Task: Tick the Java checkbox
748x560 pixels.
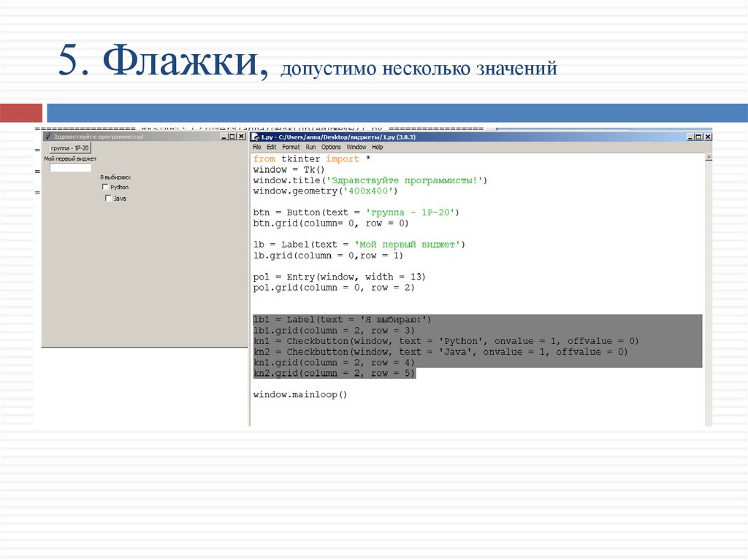Action: coord(109,199)
